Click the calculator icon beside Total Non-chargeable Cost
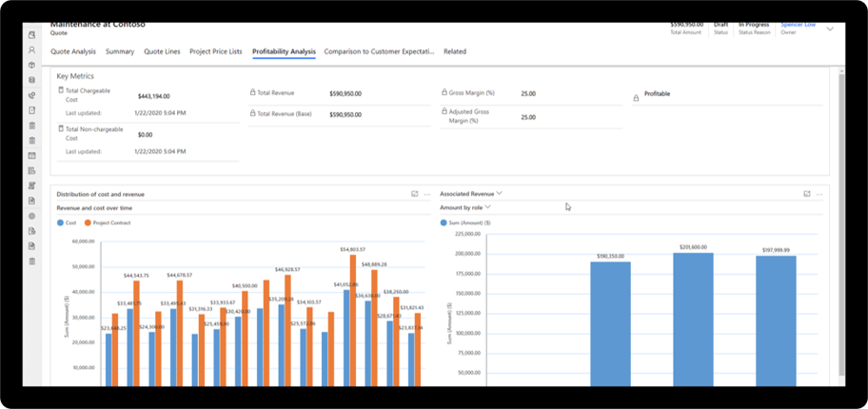The width and height of the screenshot is (868, 409). pyautogui.click(x=61, y=128)
